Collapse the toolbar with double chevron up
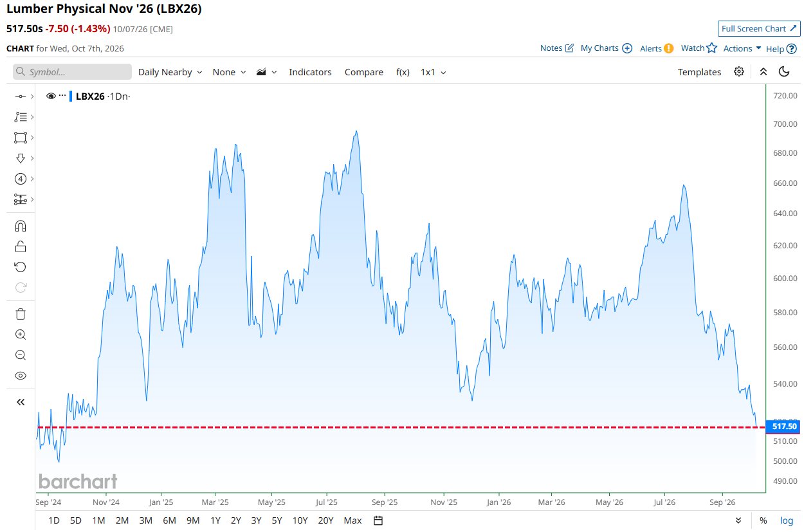 pyautogui.click(x=763, y=71)
